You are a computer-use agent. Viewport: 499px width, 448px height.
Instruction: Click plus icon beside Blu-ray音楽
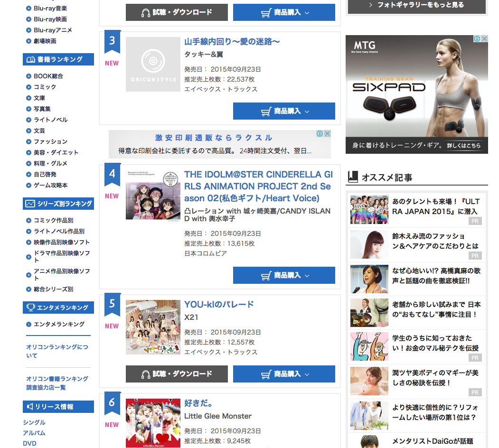click(28, 9)
